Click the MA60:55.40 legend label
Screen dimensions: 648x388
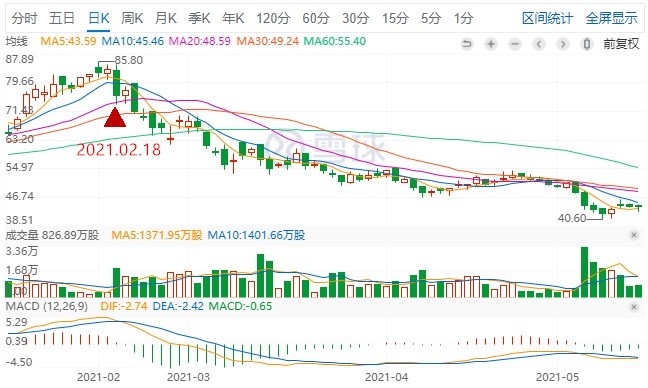(x=335, y=41)
